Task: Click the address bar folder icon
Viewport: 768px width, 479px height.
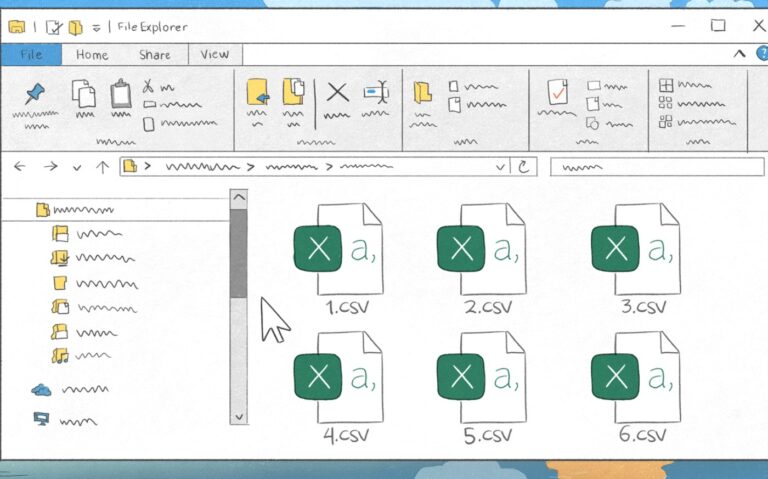Action: pyautogui.click(x=130, y=166)
